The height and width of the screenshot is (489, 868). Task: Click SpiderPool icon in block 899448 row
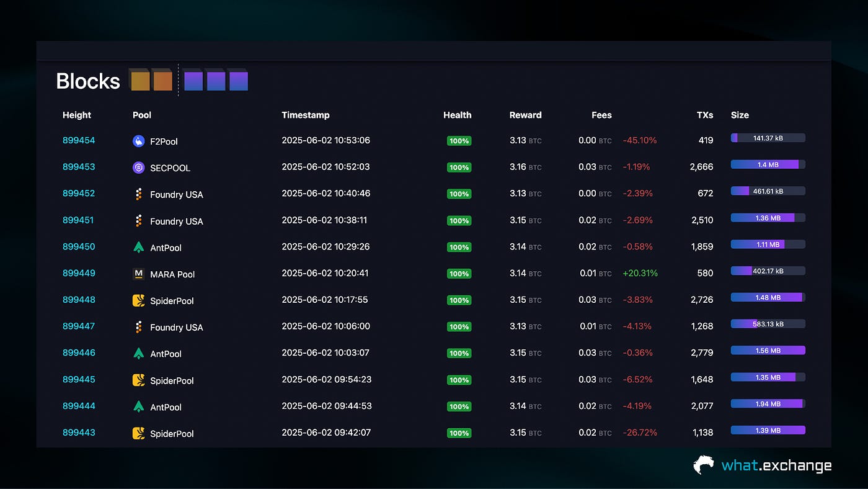(x=139, y=300)
